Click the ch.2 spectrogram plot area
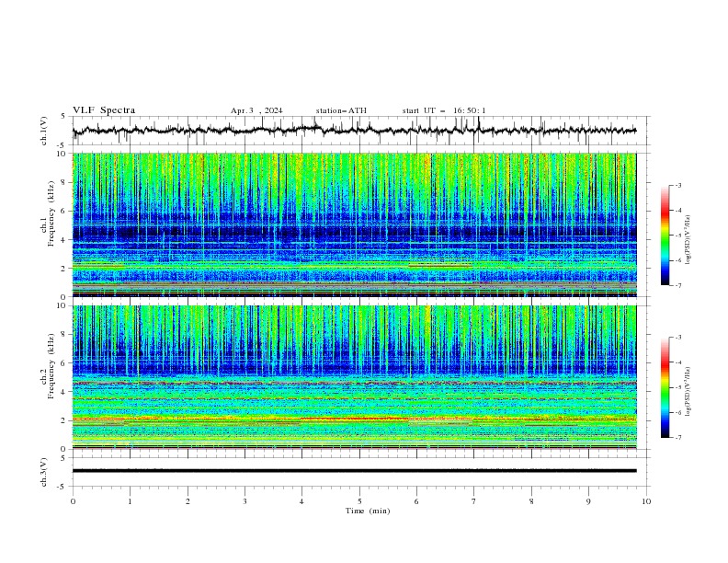This screenshot has width=728, height=563. [355, 377]
